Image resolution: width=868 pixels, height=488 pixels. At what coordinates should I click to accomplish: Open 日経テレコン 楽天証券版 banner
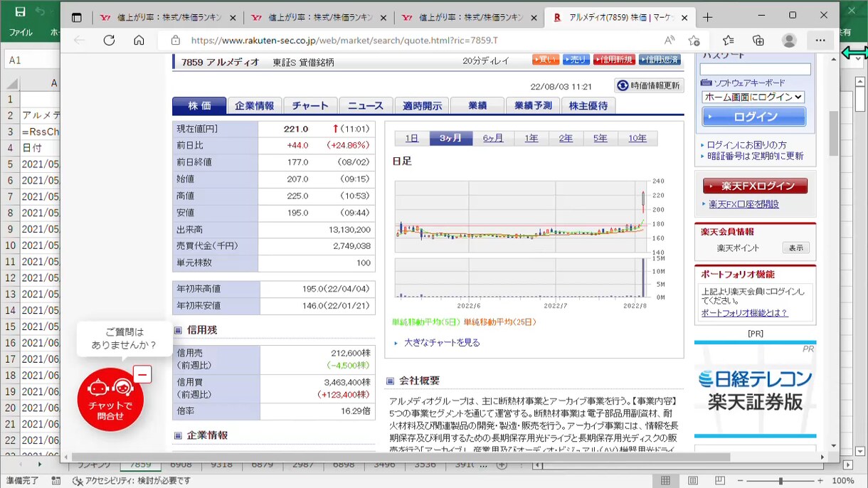click(755, 390)
